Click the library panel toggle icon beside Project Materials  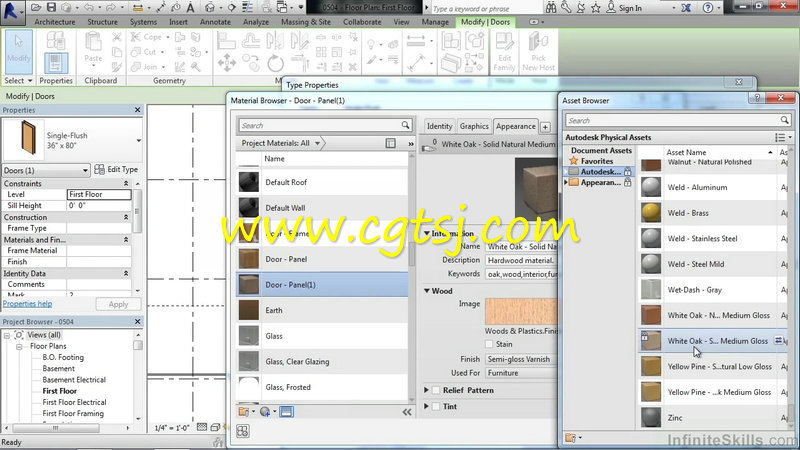[x=390, y=143]
